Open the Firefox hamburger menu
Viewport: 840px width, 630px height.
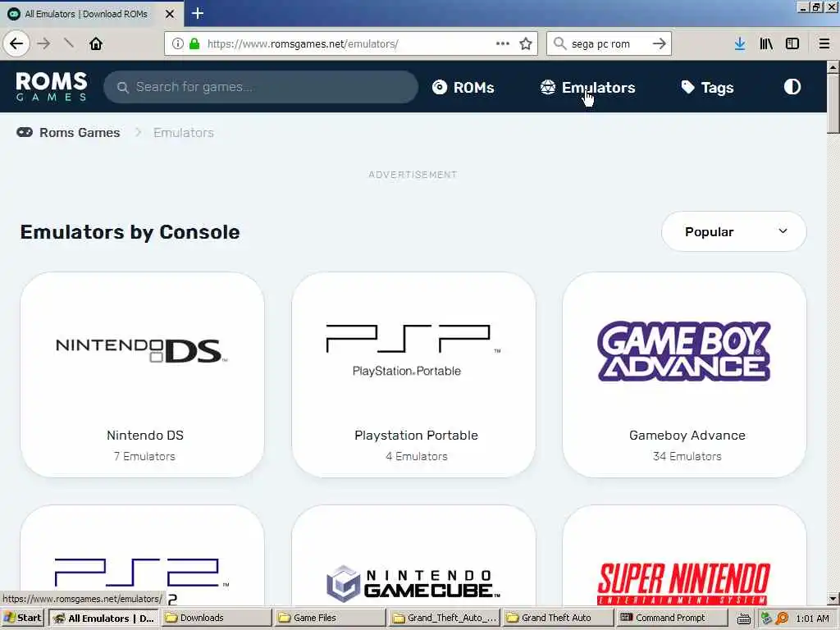pyautogui.click(x=824, y=43)
